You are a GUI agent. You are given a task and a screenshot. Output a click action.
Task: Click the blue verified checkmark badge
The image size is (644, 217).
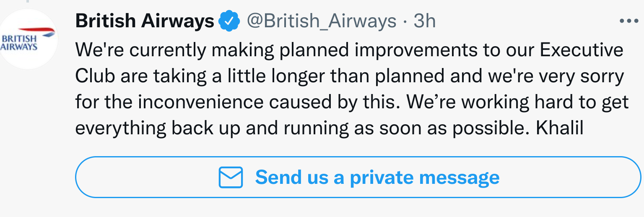[229, 21]
